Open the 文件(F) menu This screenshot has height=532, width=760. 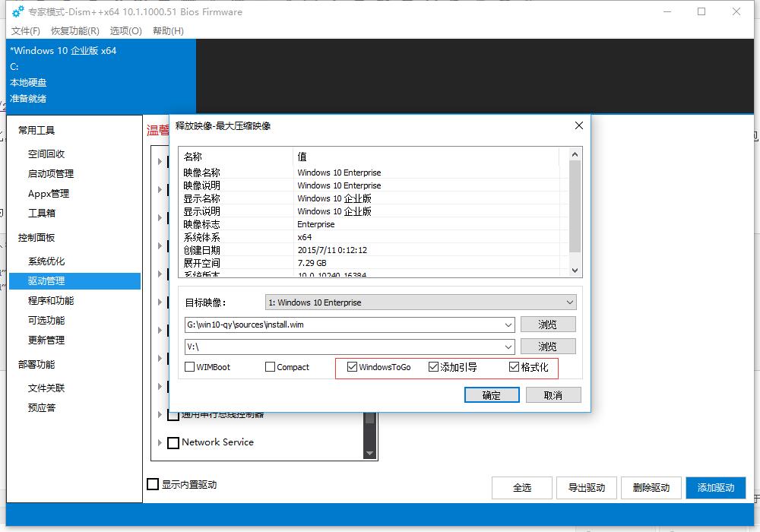25,31
